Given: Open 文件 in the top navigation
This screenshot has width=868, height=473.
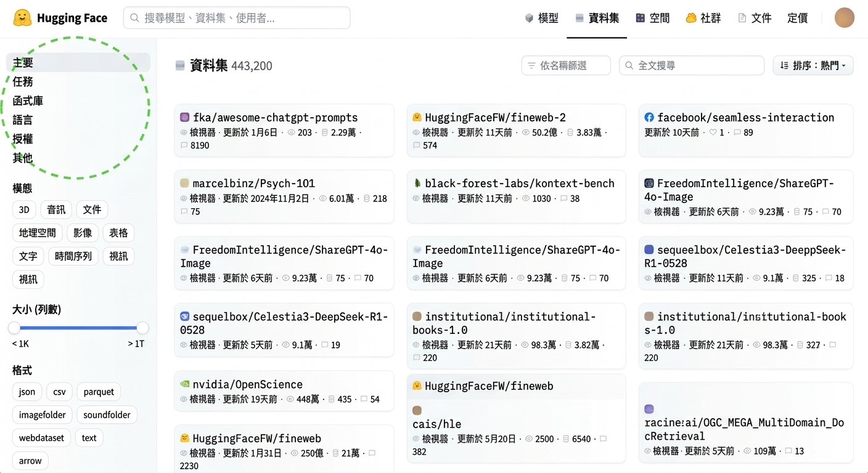Looking at the screenshot, I should (755, 18).
